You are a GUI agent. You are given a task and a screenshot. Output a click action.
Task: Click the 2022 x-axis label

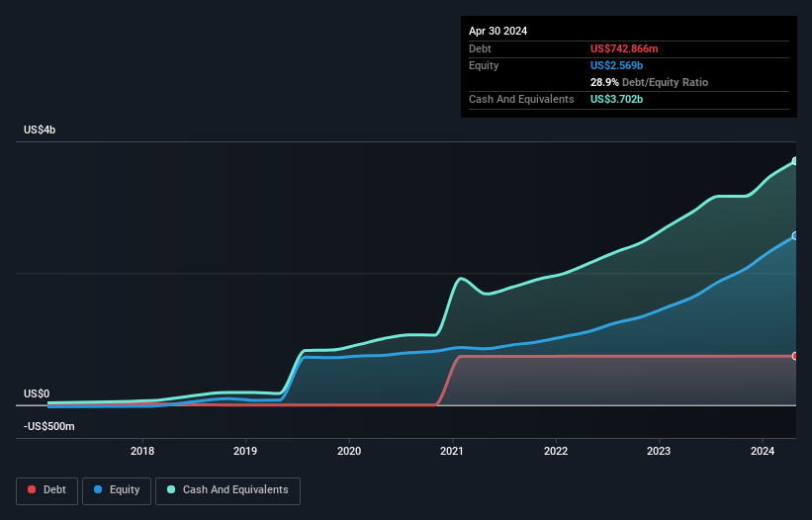[x=556, y=451]
